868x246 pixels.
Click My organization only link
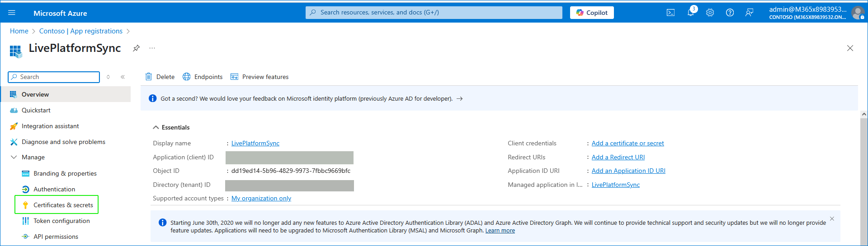[x=261, y=198]
